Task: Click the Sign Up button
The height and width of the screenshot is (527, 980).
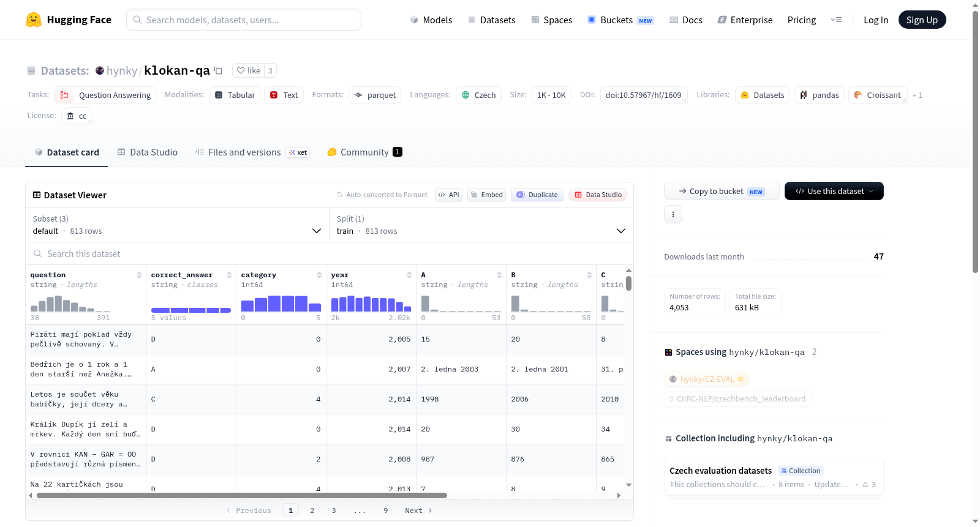Action: coord(922,20)
